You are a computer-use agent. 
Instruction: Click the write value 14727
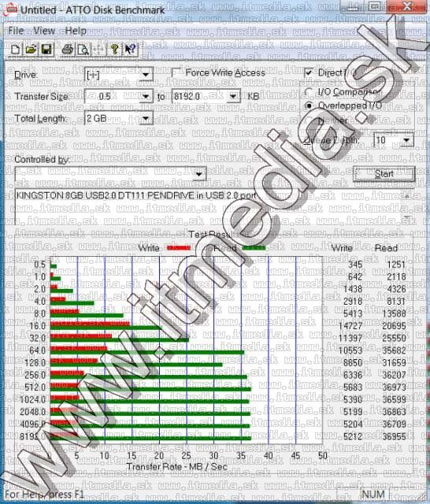point(350,325)
